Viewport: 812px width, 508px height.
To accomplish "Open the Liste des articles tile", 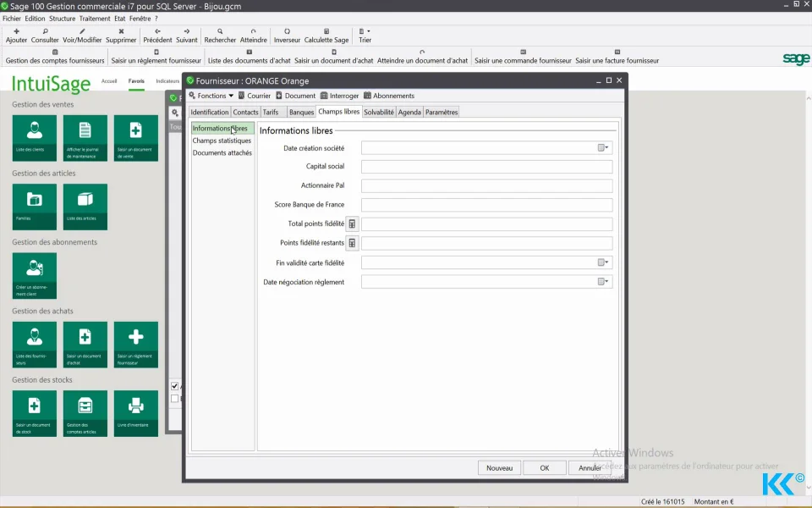I will [x=85, y=207].
